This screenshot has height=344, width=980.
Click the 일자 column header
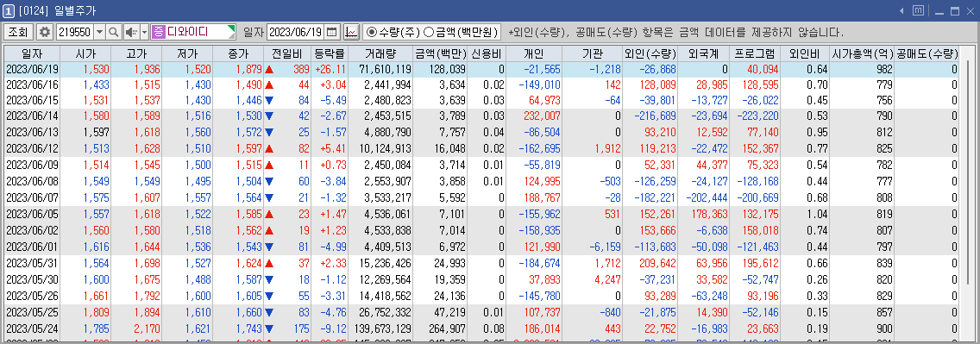click(32, 53)
